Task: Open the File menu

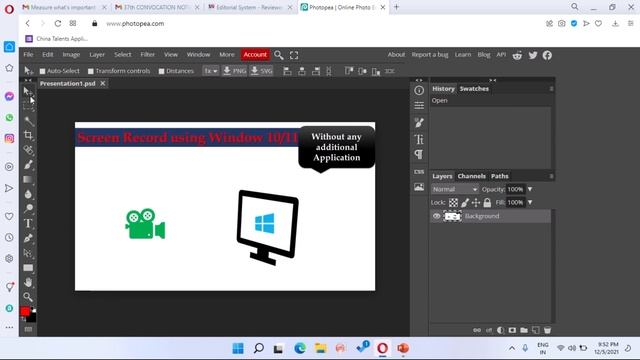Action: 28,55
